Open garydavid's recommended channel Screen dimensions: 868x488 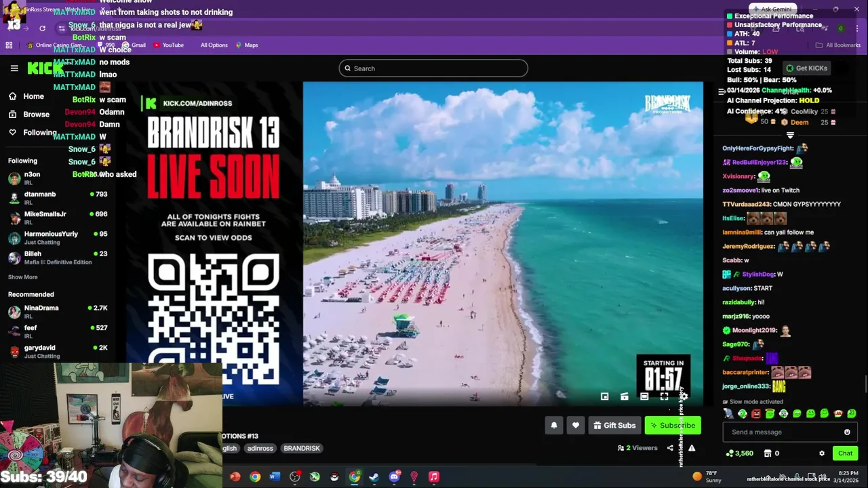coord(58,351)
